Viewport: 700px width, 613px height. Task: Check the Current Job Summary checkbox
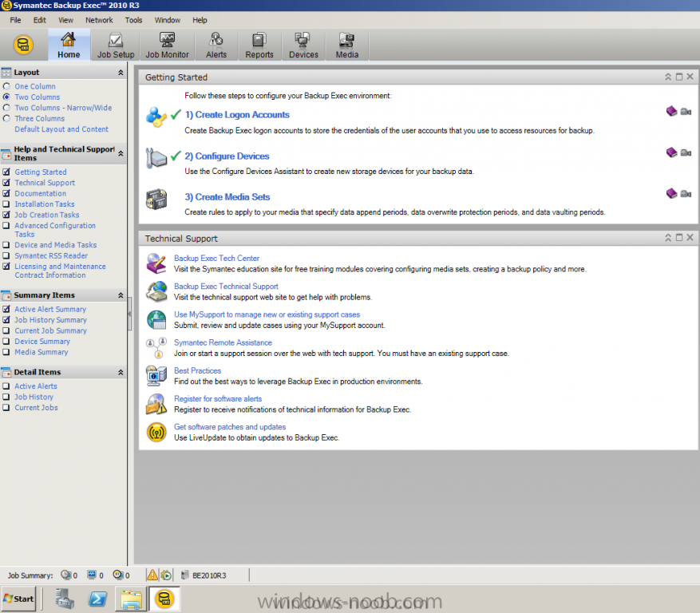(6, 330)
